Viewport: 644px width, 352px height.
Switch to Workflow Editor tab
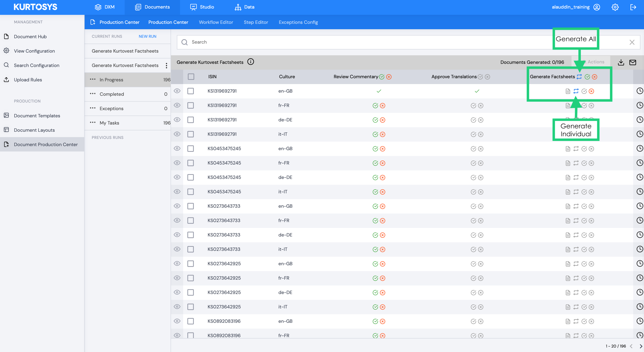point(216,22)
